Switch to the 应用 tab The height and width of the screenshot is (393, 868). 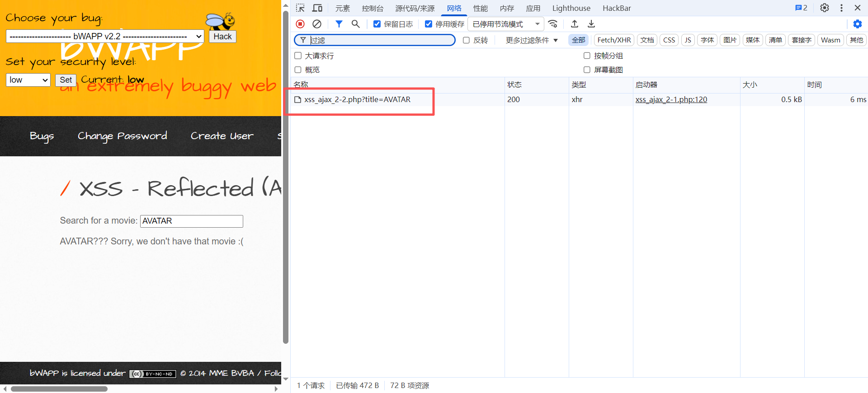pyautogui.click(x=533, y=8)
